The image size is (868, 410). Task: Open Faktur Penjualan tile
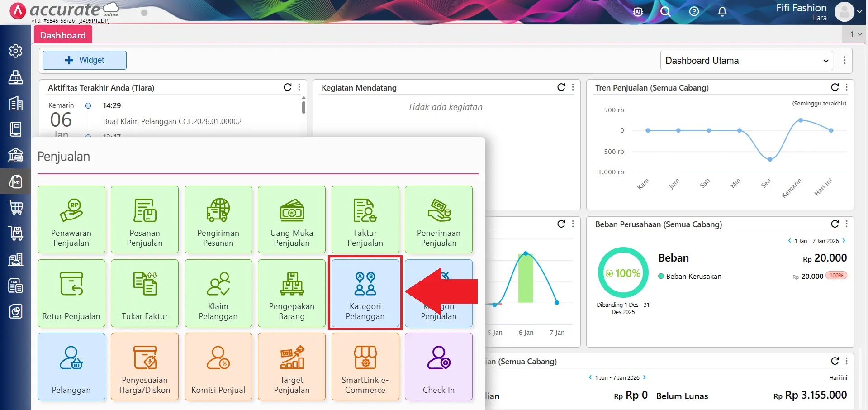coord(365,219)
